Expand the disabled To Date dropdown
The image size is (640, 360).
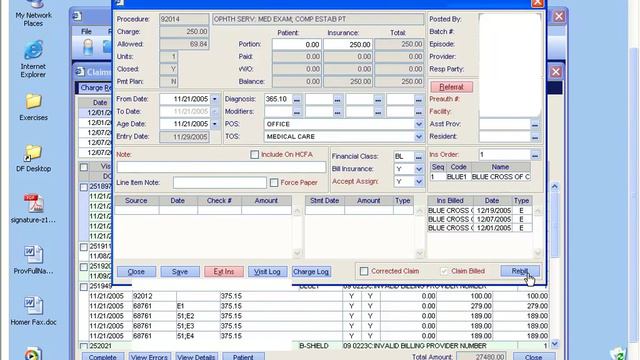214,112
